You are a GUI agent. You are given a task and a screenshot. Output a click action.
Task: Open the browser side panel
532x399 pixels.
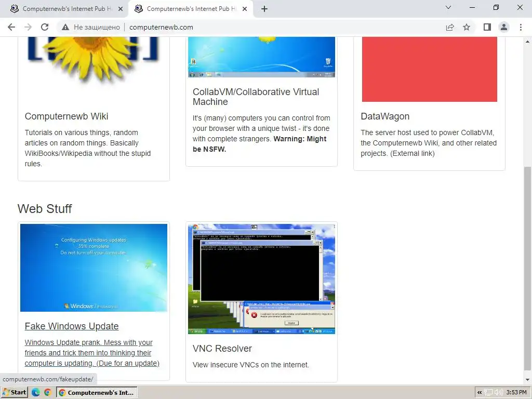pyautogui.click(x=487, y=27)
